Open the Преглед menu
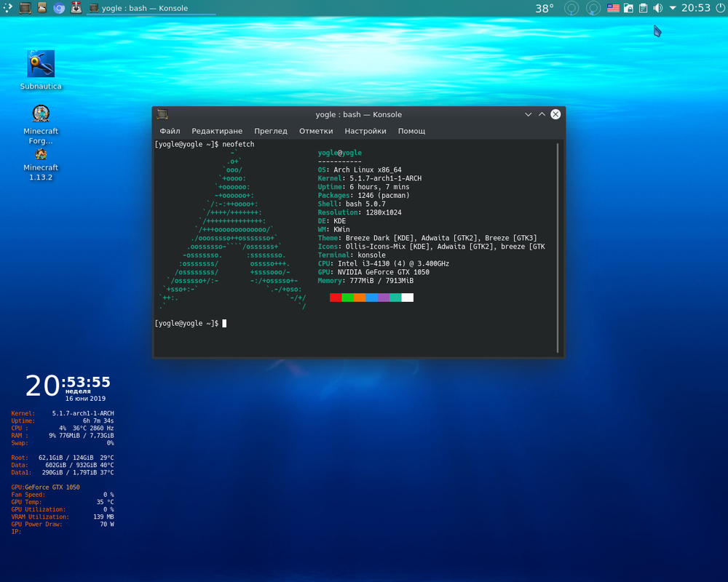728x582 pixels. (x=271, y=131)
